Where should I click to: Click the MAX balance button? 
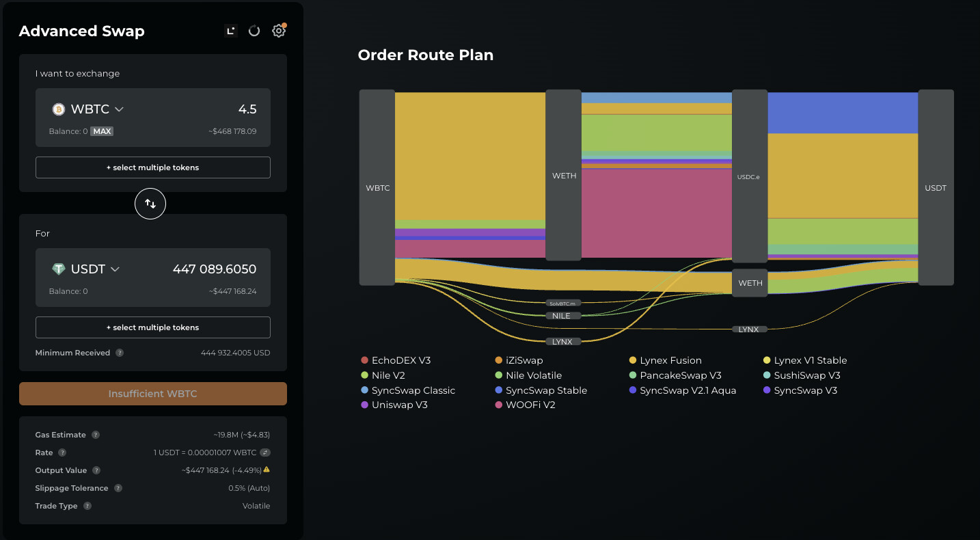[x=102, y=131]
